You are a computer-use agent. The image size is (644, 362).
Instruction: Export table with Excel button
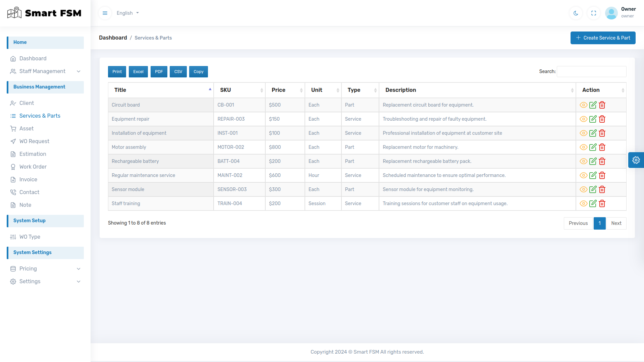138,72
